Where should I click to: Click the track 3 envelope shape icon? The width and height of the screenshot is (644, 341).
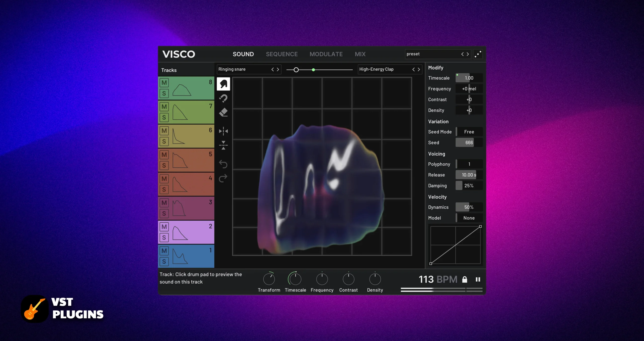coord(179,208)
